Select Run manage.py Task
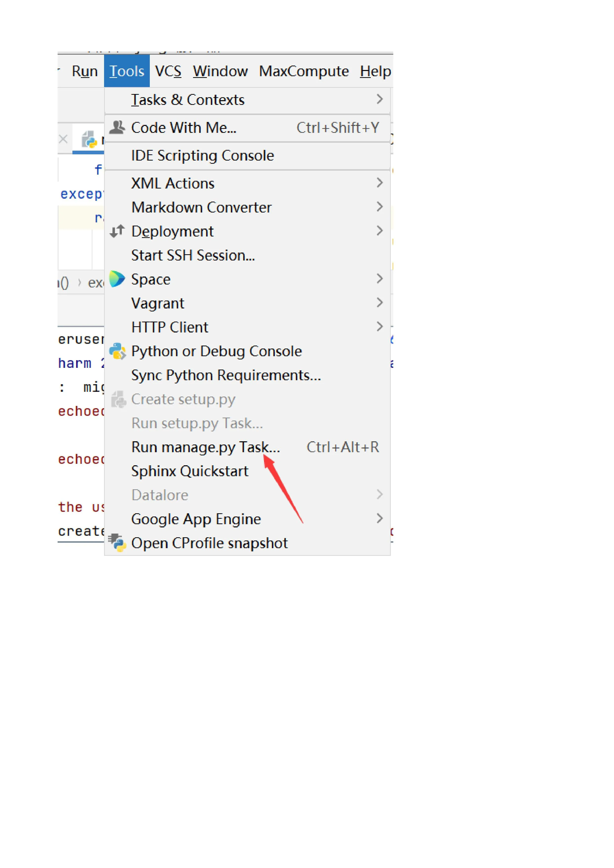The width and height of the screenshot is (614, 868). (205, 447)
